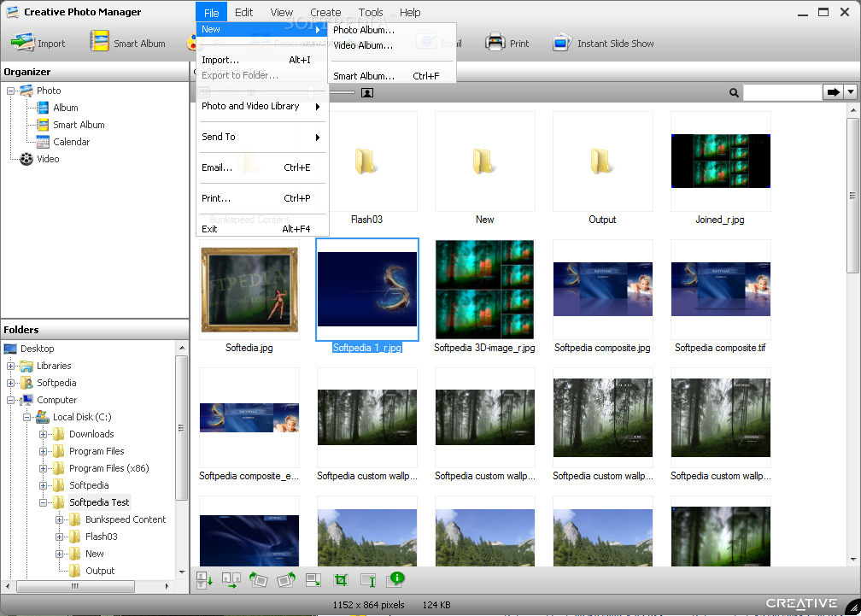Select the Flash03 folder in Folders tree
Image resolution: width=861 pixels, height=616 pixels.
(x=101, y=537)
